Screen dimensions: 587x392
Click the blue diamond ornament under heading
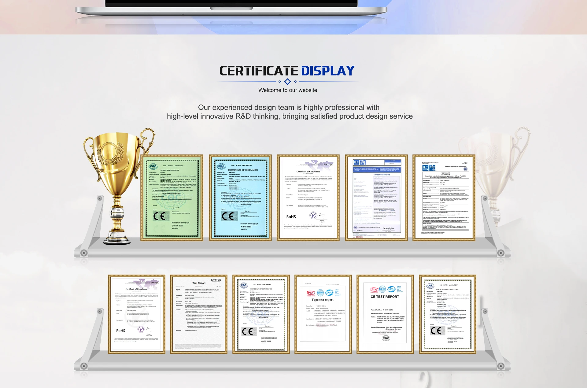tap(287, 82)
